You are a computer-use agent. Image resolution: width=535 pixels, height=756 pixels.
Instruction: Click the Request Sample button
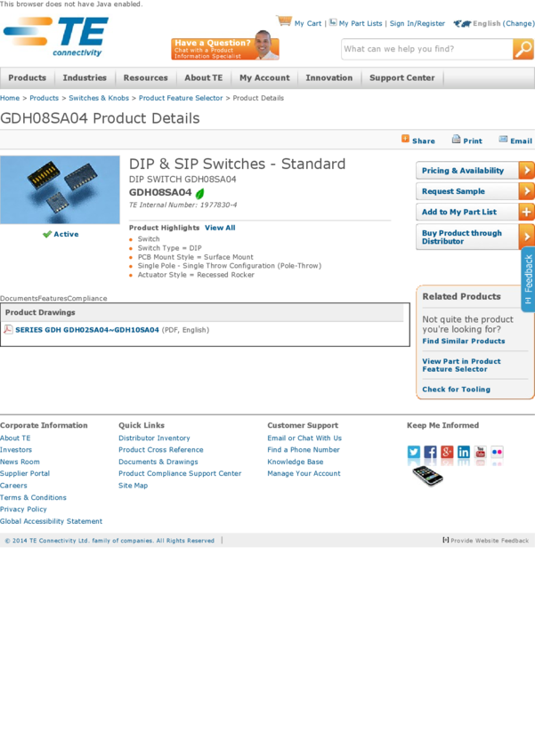coord(475,191)
